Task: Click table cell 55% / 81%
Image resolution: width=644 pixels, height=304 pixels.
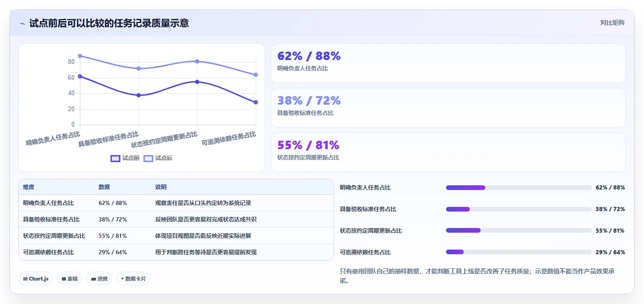Action: tap(113, 236)
